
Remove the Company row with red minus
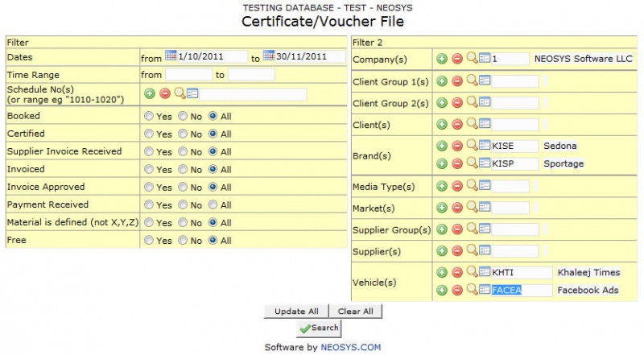point(457,59)
